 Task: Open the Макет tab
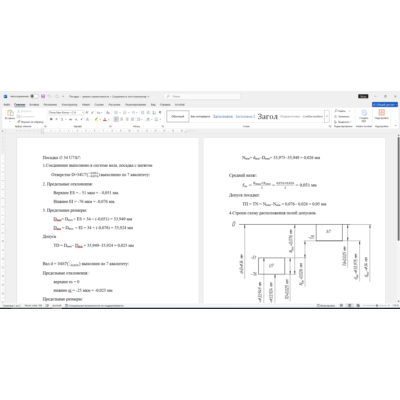tap(86, 105)
